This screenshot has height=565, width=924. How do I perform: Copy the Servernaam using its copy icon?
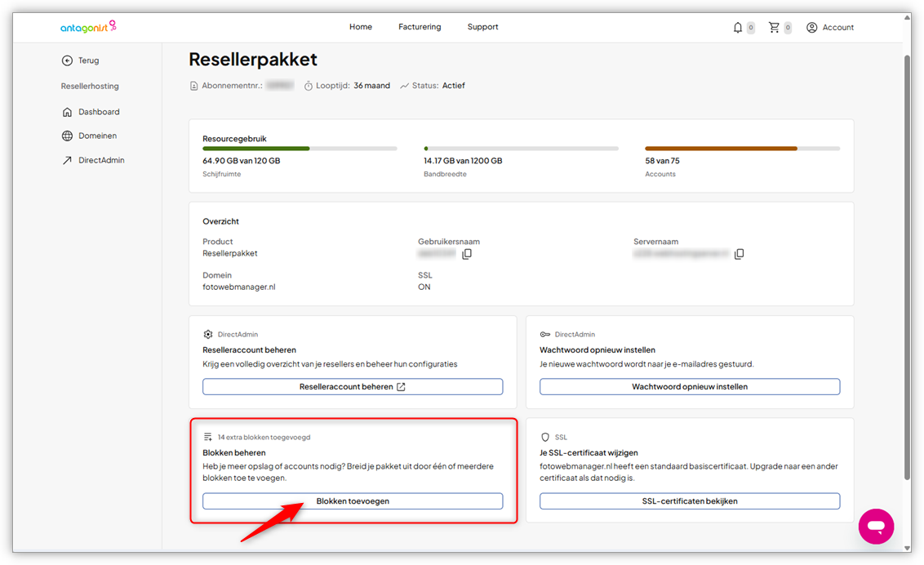coord(739,253)
